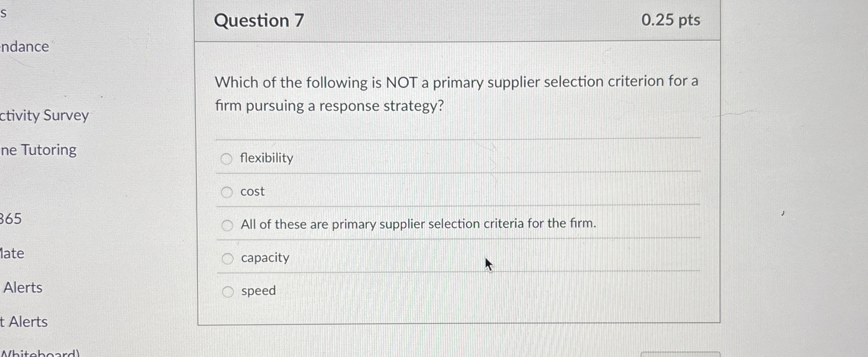Select the "flexibility" radio button

point(227,159)
